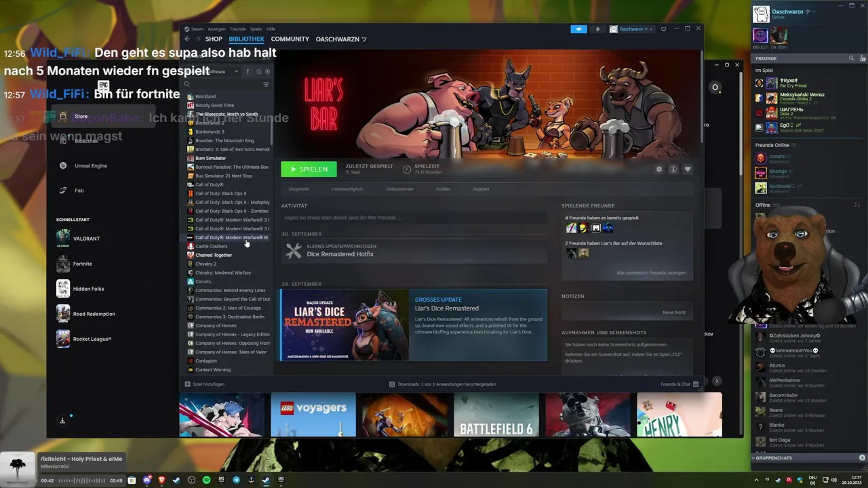The height and width of the screenshot is (488, 868).
Task: Click Alle spielenden Freunde anzeigen
Action: (x=651, y=272)
